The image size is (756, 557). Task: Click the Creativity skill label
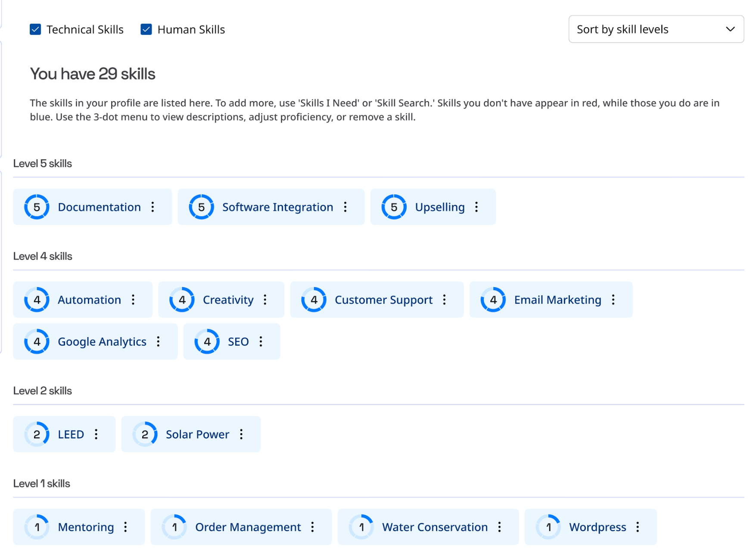coord(228,300)
